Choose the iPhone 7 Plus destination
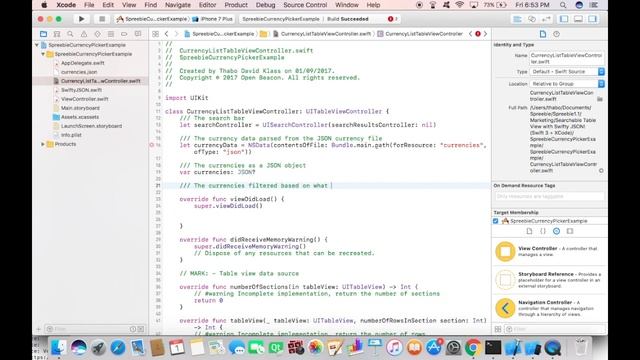 212,19
